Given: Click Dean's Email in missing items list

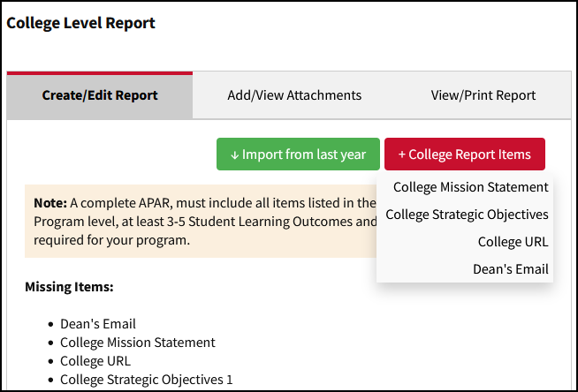Looking at the screenshot, I should click(x=98, y=324).
